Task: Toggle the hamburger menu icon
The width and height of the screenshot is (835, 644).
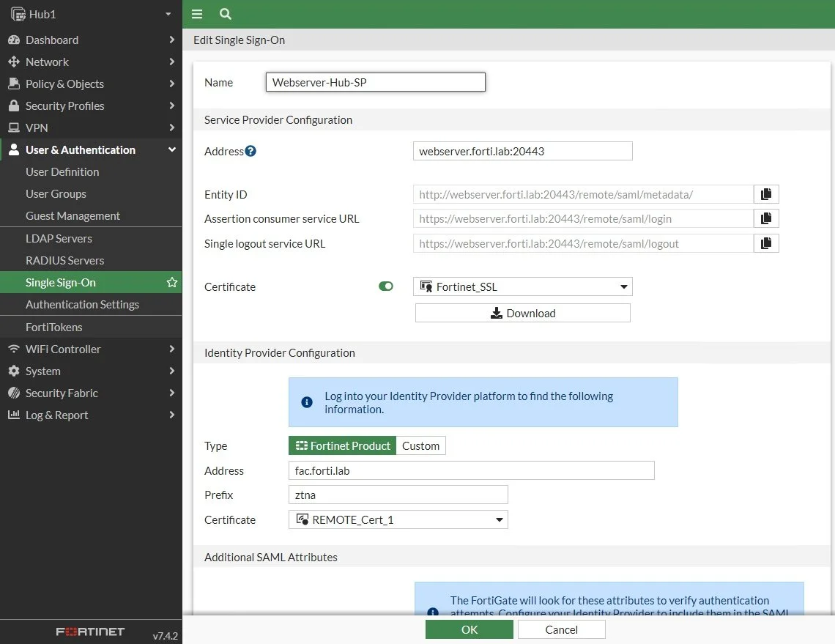Action: pyautogui.click(x=197, y=14)
